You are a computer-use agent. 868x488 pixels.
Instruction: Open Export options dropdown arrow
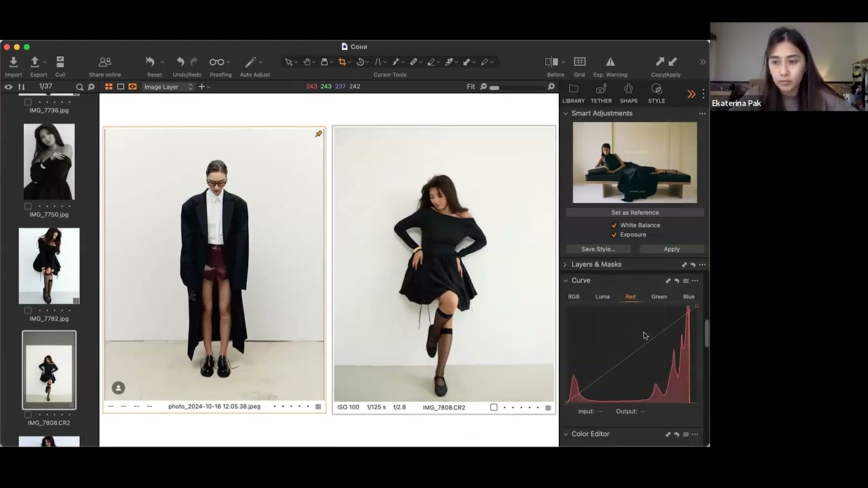(45, 62)
